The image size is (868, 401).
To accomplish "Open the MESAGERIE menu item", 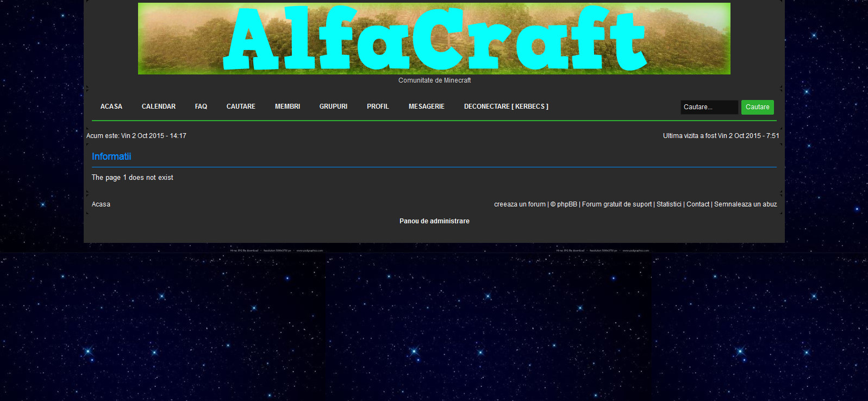I will pyautogui.click(x=427, y=106).
